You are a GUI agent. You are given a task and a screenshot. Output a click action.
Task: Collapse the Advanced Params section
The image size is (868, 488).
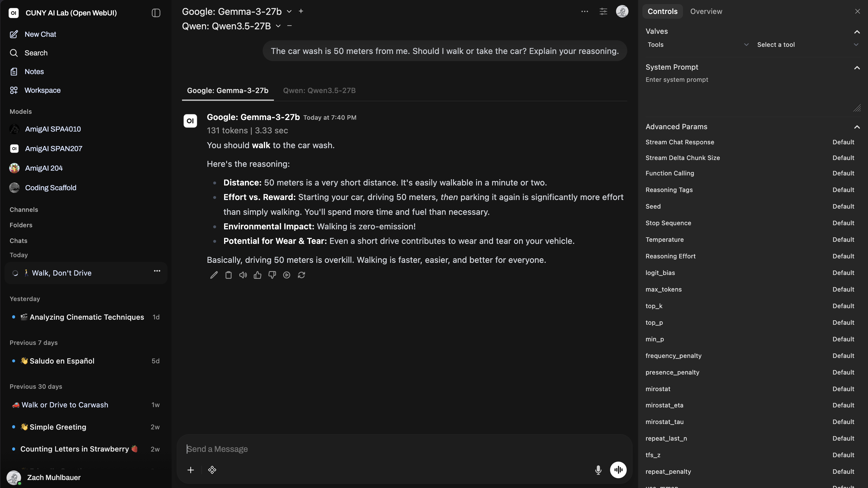[x=857, y=127]
